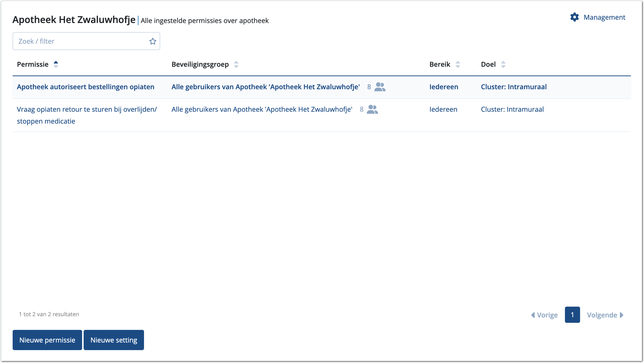Open 'Apotheek autoriseert bestellingen opiaten' permission
644x363 pixels.
[85, 87]
